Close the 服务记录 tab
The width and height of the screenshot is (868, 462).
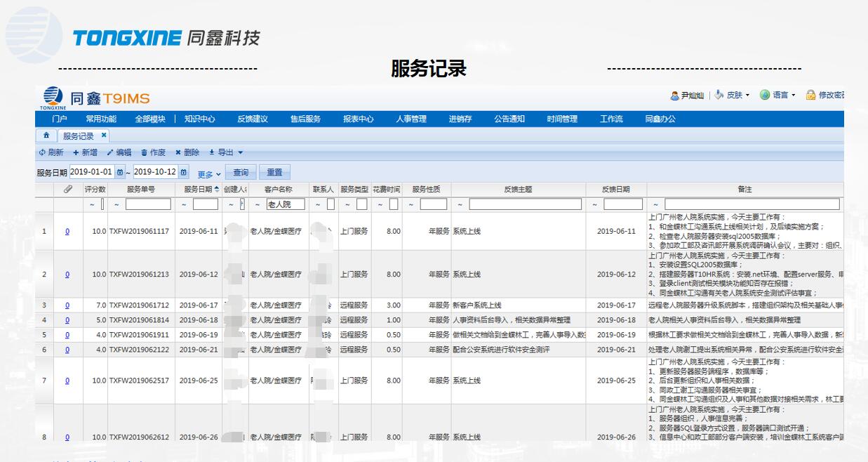(104, 136)
